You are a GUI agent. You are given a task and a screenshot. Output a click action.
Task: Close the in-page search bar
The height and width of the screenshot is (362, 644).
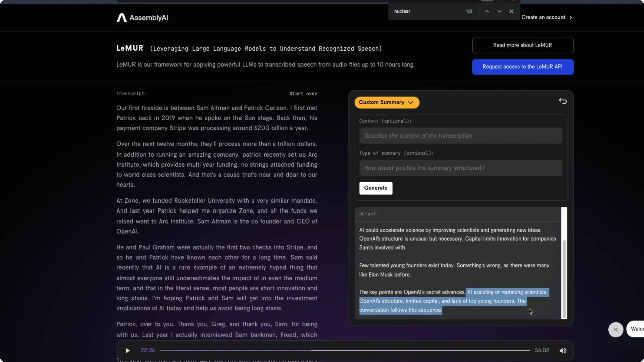511,11
